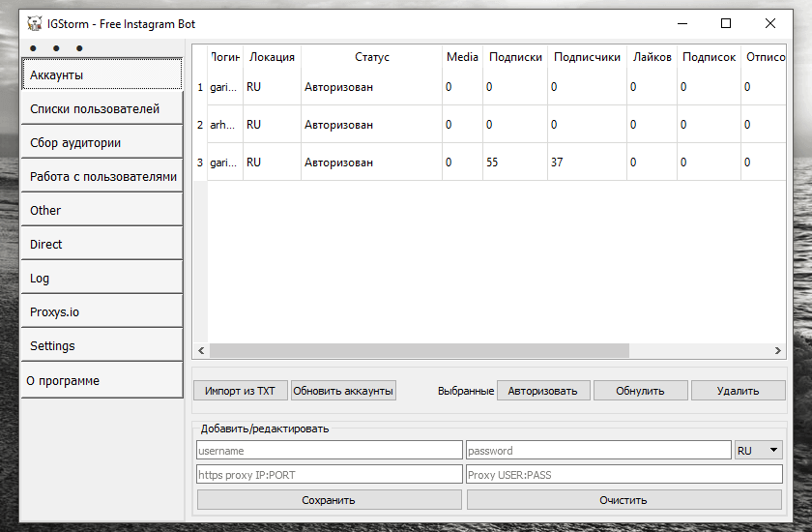Click 'Авторизован' status in row 1

[371, 87]
